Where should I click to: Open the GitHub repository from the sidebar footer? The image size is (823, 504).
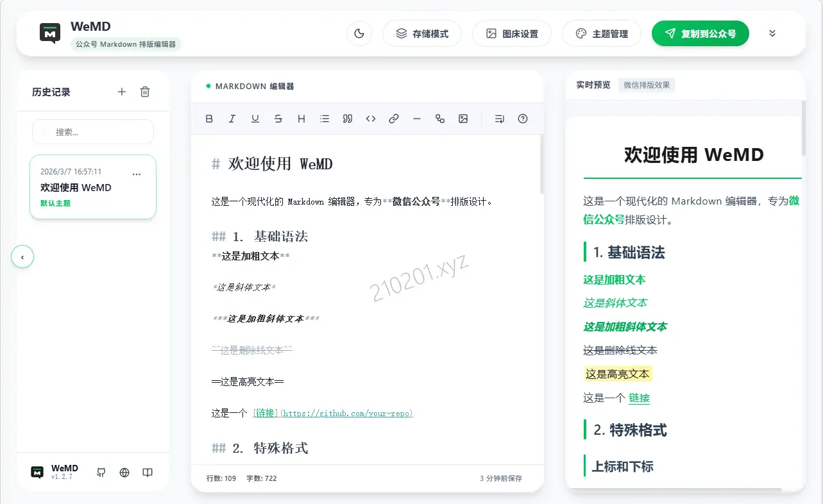pyautogui.click(x=101, y=473)
